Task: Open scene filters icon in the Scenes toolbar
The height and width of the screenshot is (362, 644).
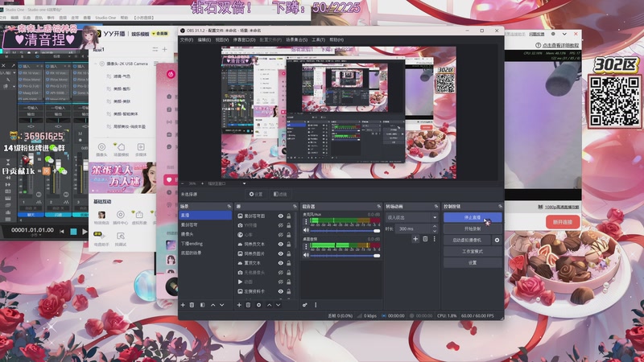Action: tap(203, 305)
